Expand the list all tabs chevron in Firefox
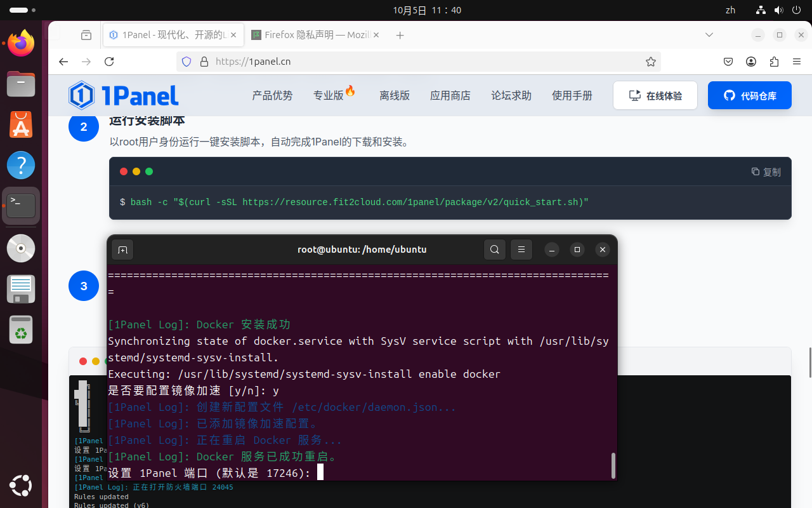This screenshot has width=812, height=508. click(709, 35)
